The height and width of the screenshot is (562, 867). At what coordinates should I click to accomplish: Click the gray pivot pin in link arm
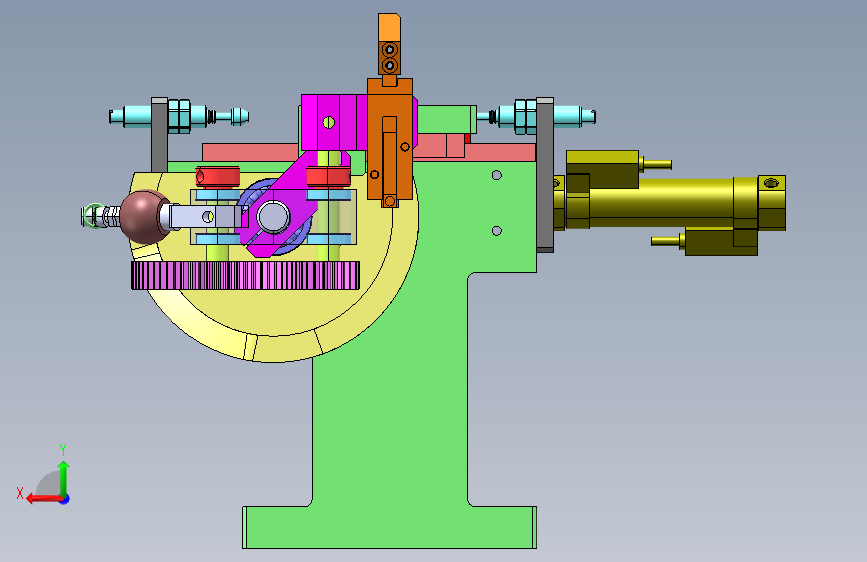point(273,217)
